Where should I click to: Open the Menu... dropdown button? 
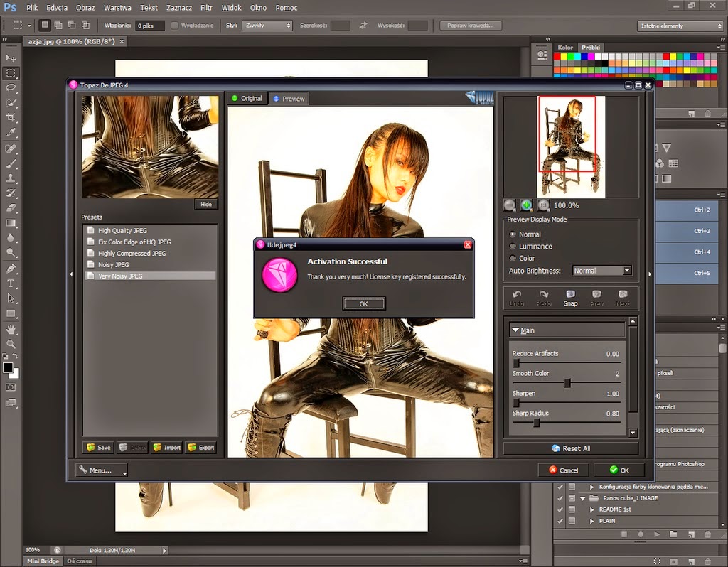(x=102, y=470)
